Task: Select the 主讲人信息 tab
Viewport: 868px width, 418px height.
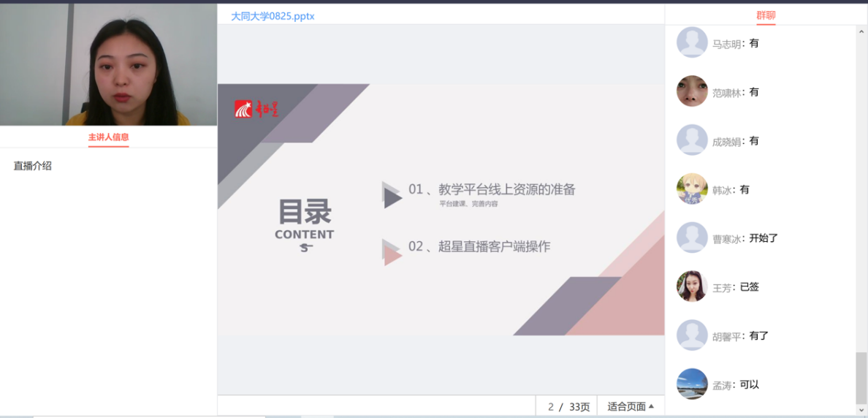Action: tap(108, 137)
